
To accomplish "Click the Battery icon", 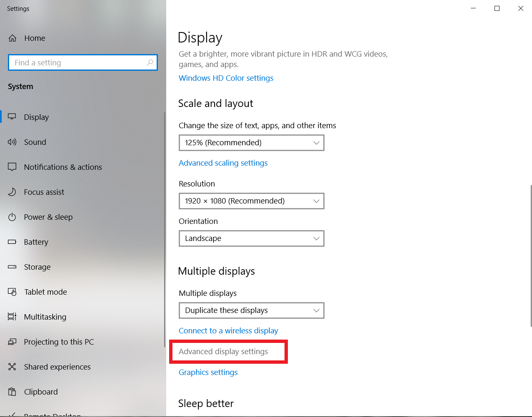I will point(12,242).
